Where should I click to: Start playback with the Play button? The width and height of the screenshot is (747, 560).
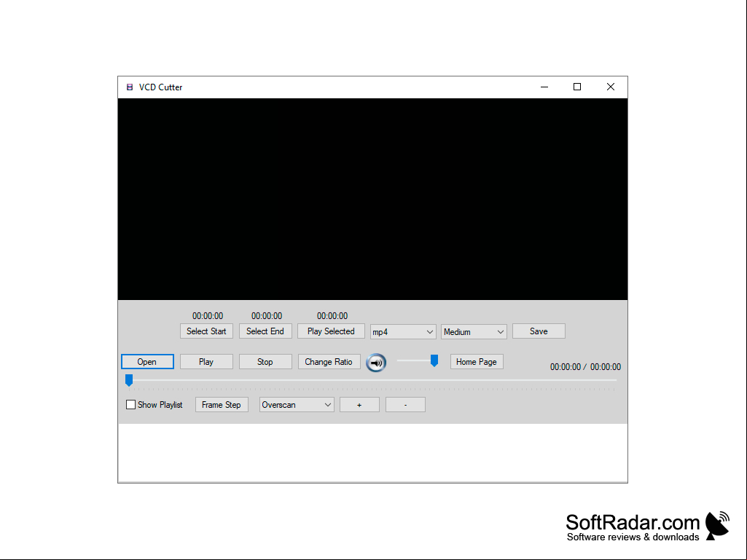[x=206, y=362]
